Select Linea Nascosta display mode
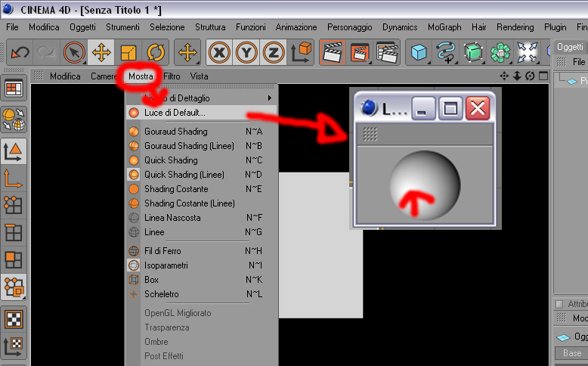 tap(202, 218)
